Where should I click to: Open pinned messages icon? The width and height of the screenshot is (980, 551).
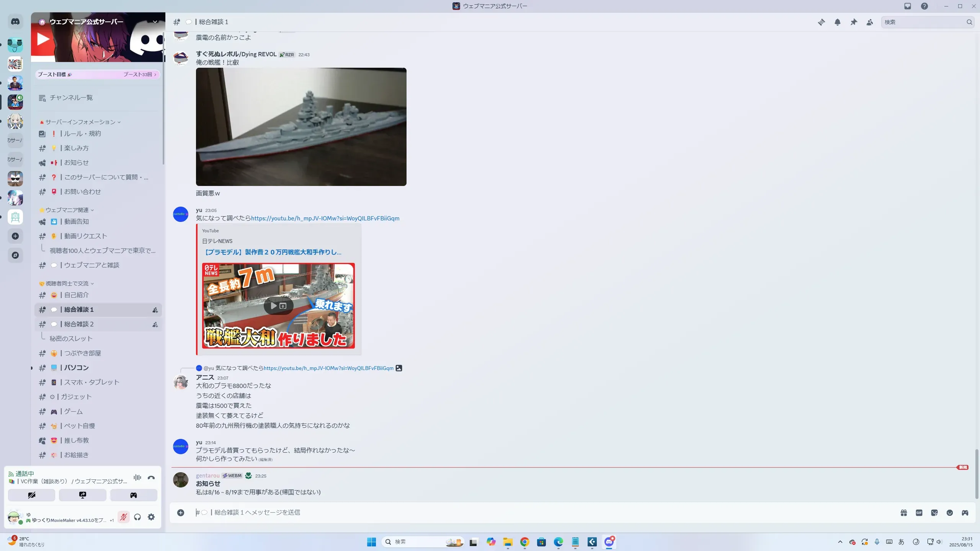854,22
